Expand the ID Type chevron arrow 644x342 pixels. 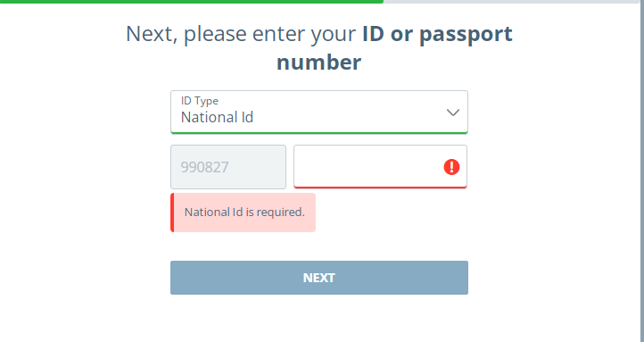[452, 113]
